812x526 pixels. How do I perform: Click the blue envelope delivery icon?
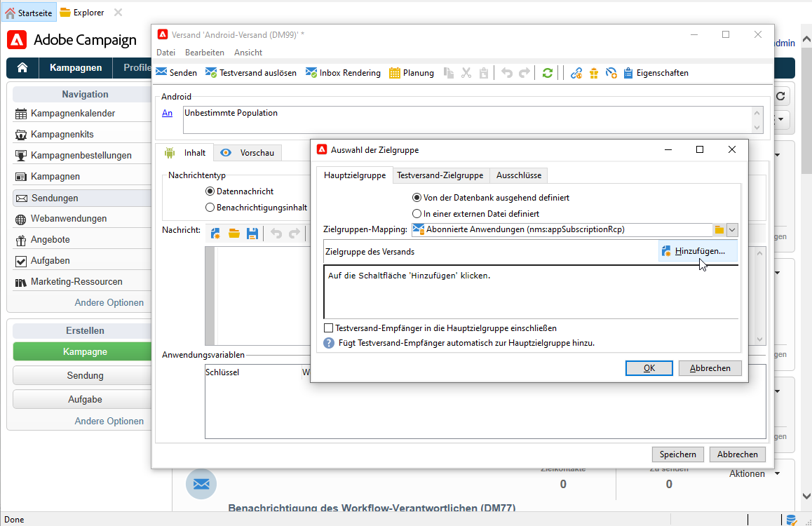point(201,484)
